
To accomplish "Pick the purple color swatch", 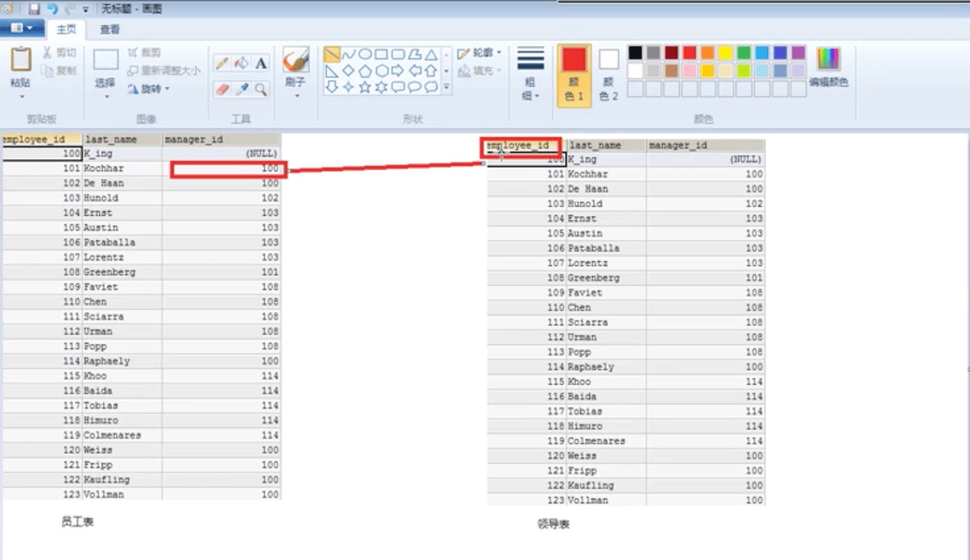I will point(798,53).
